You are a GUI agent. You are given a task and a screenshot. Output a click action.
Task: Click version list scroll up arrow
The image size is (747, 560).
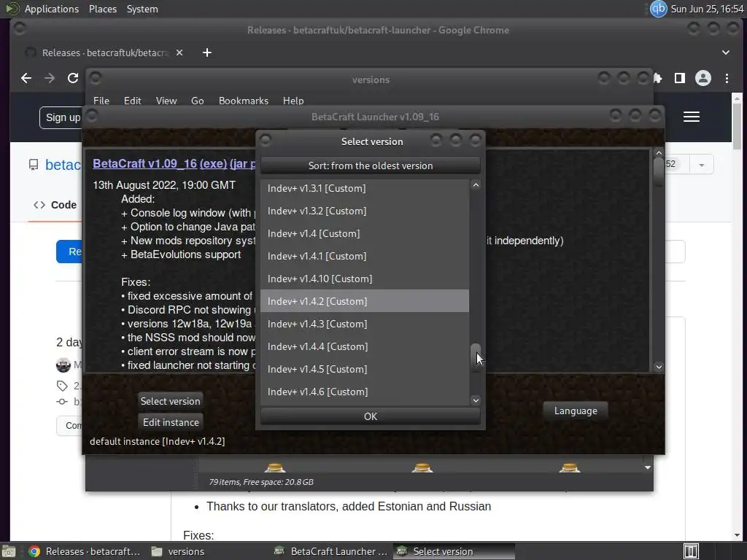(476, 185)
